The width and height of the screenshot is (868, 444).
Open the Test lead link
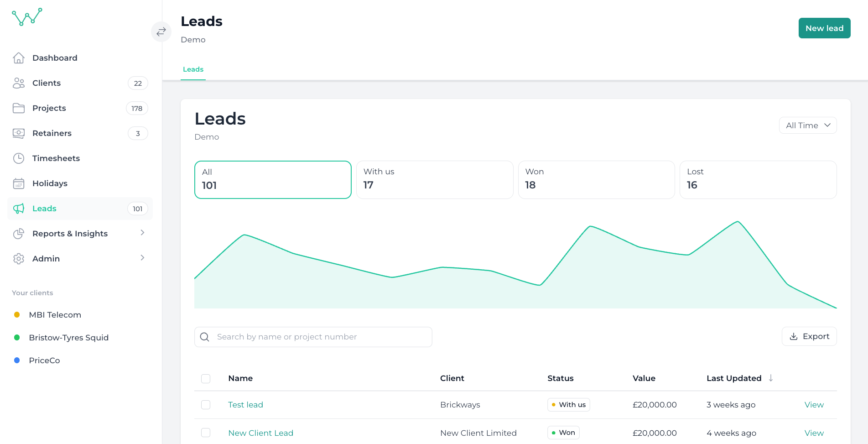point(245,405)
